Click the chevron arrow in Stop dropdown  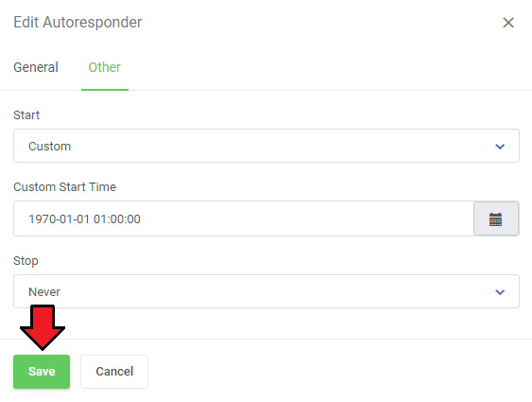tap(500, 292)
